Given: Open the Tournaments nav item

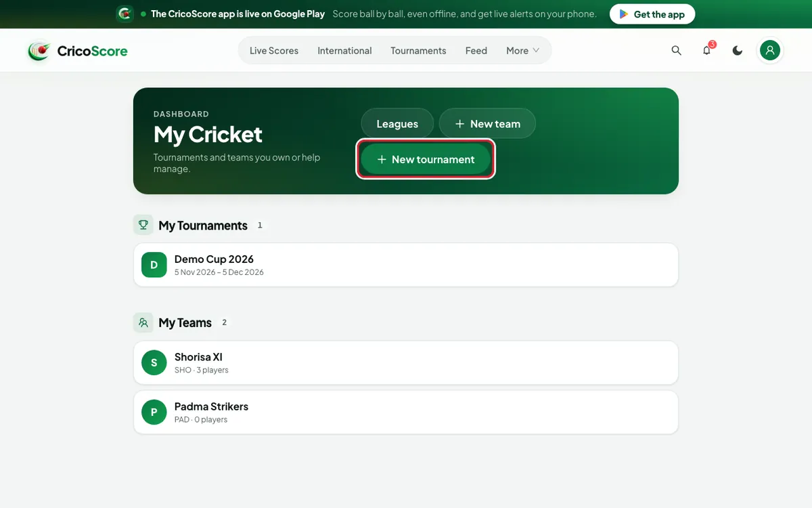Looking at the screenshot, I should click(x=418, y=51).
